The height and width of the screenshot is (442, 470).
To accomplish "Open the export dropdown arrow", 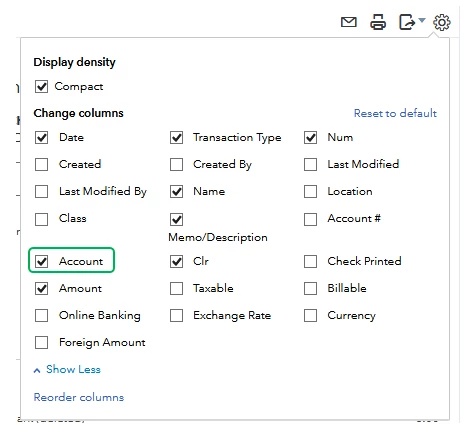I will (x=422, y=20).
